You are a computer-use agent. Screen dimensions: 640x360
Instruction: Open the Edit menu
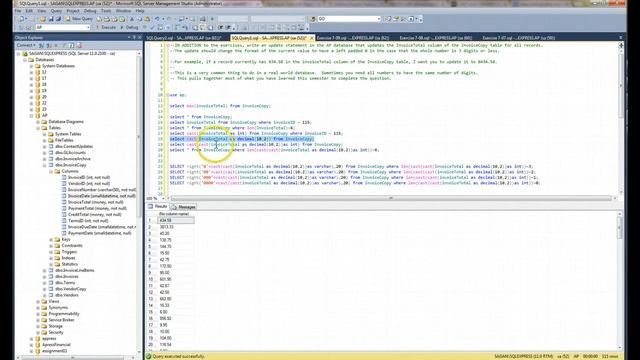[29, 11]
